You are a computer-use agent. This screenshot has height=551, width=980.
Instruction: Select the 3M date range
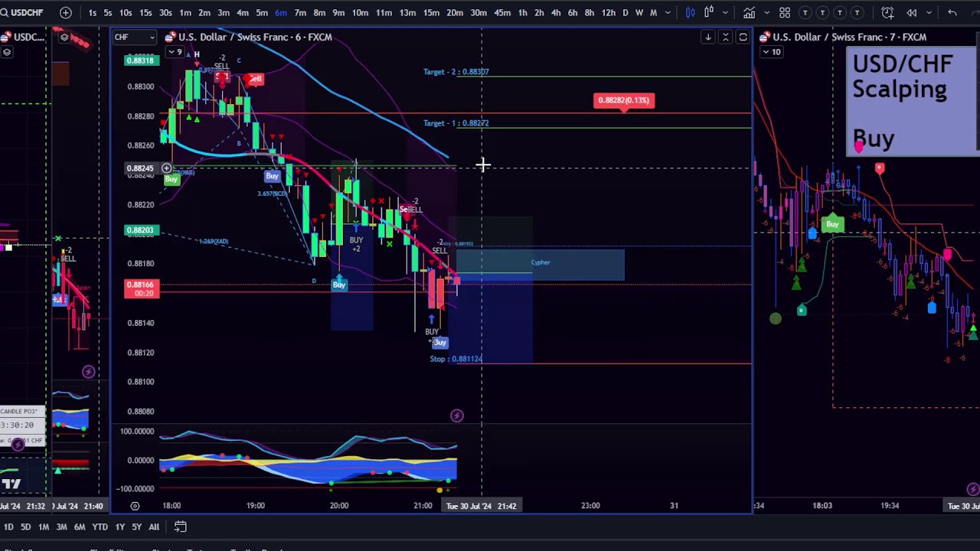coord(61,527)
